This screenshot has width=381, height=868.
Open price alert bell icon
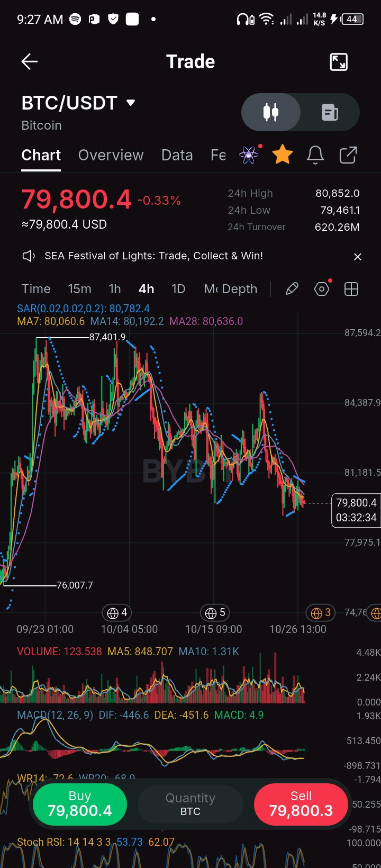[315, 155]
